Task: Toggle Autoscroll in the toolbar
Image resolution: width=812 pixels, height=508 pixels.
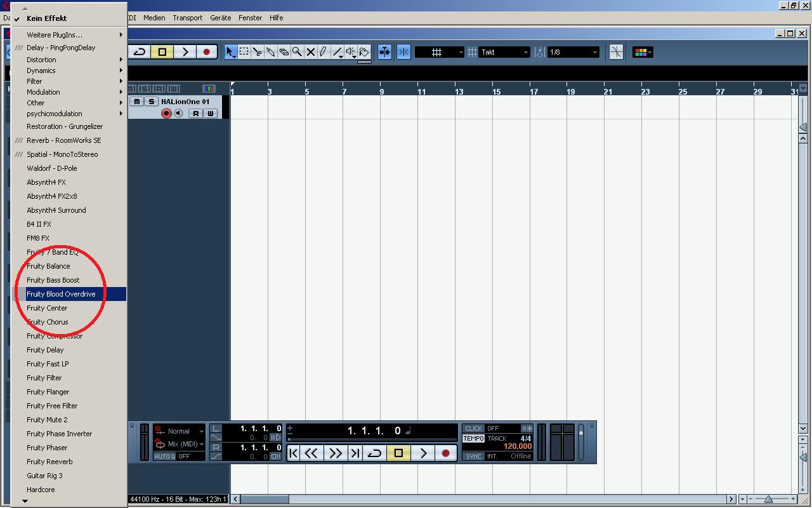Action: pos(384,52)
